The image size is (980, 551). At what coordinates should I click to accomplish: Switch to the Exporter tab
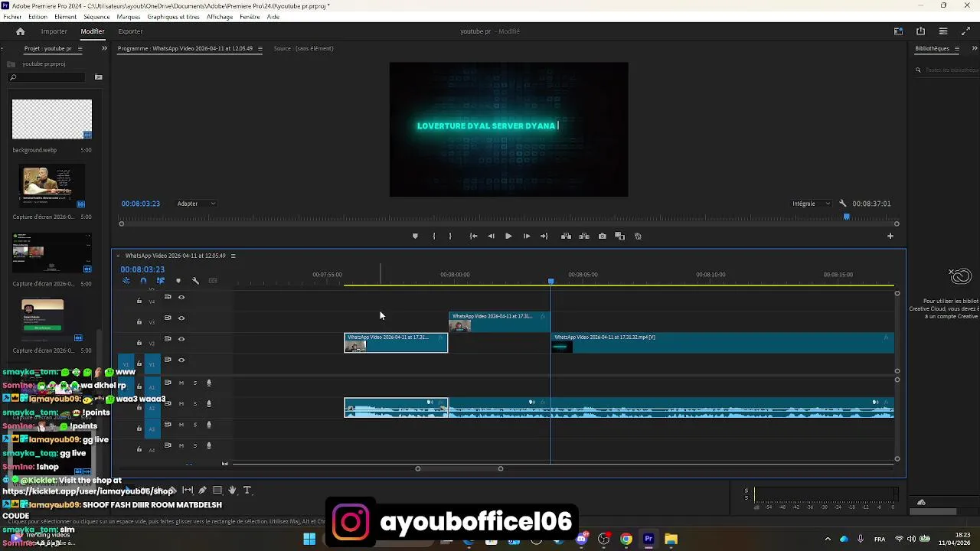130,31
